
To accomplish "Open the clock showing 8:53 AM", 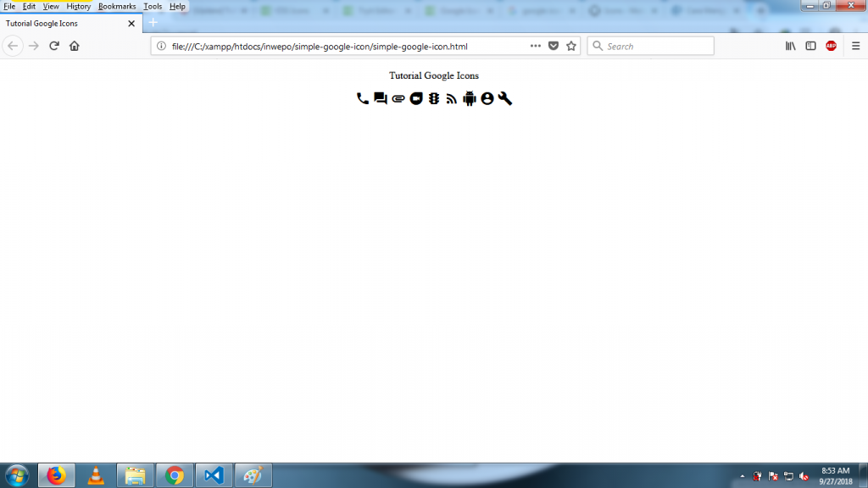I will click(x=835, y=476).
